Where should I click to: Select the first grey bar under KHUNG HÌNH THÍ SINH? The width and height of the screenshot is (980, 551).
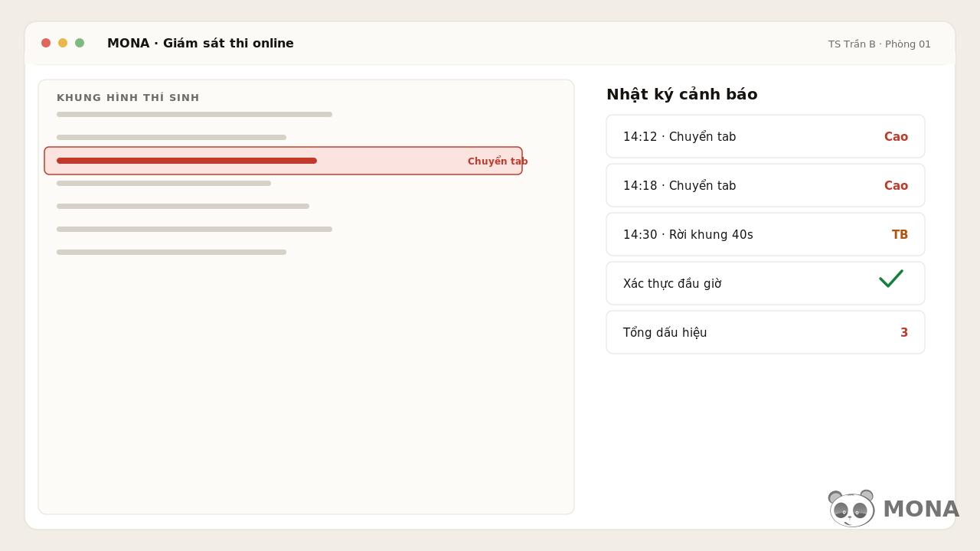[194, 114]
